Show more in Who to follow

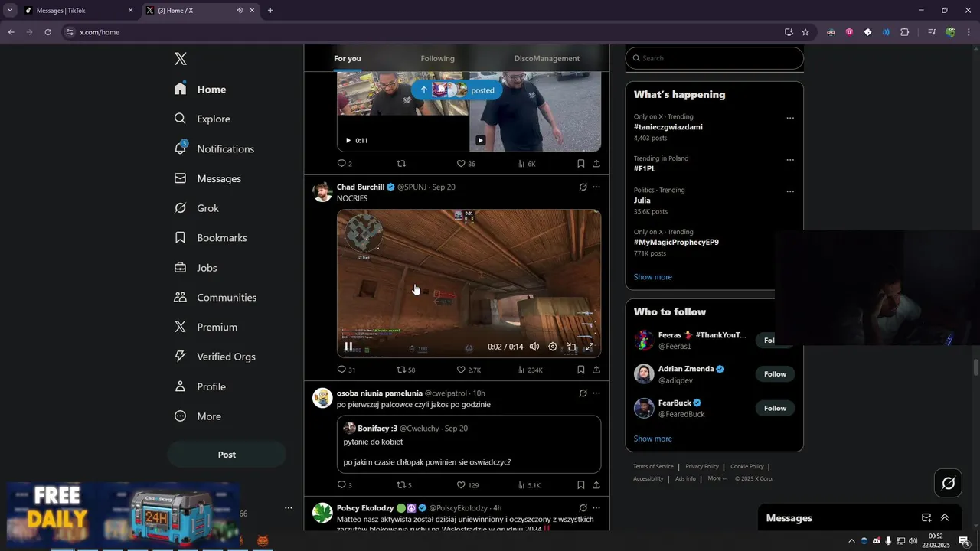[x=653, y=439]
